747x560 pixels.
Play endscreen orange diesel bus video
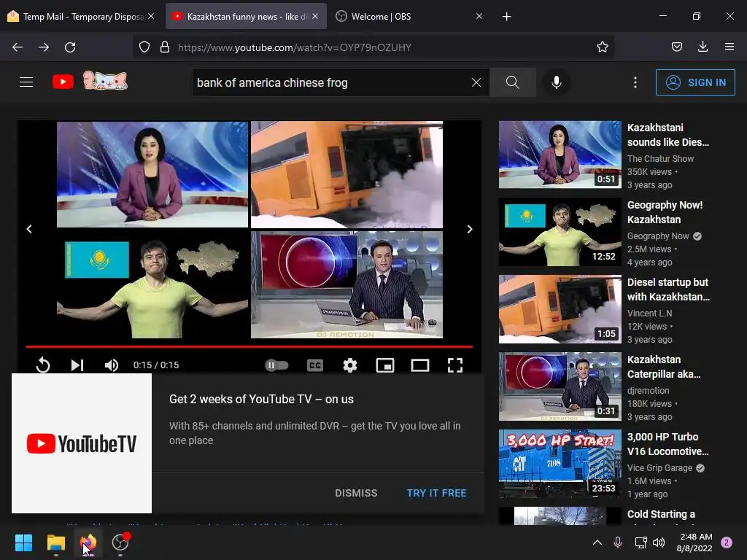347,174
